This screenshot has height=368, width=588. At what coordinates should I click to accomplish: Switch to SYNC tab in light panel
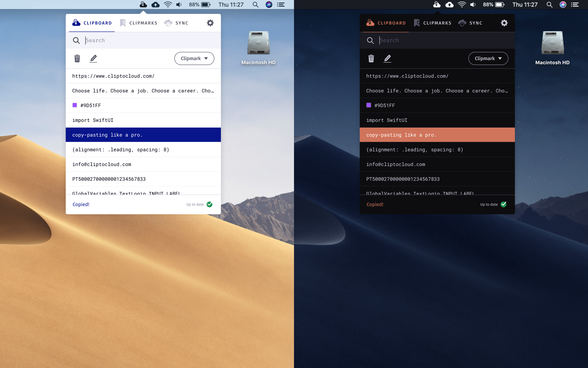pos(176,23)
